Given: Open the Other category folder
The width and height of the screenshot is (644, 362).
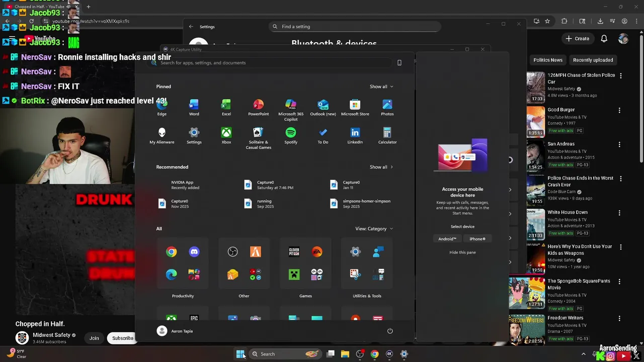Looking at the screenshot, I should [244, 263].
